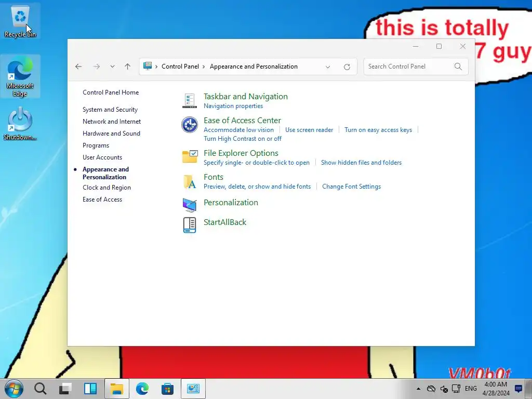
Task: Click the chevron after Control Panel breadcrumb
Action: tap(204, 66)
